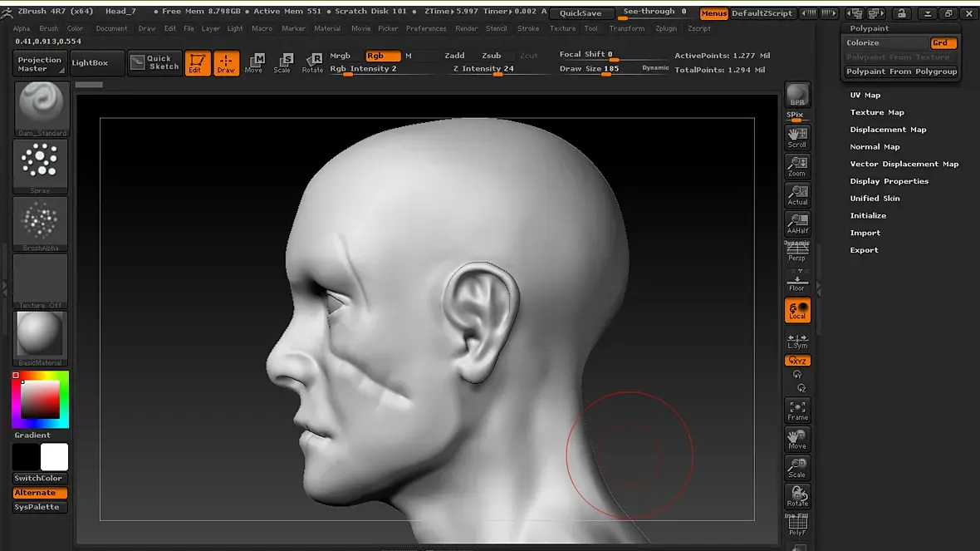Expand the UV Map subpalette
Screen dimensions: 980x551
[x=865, y=95]
